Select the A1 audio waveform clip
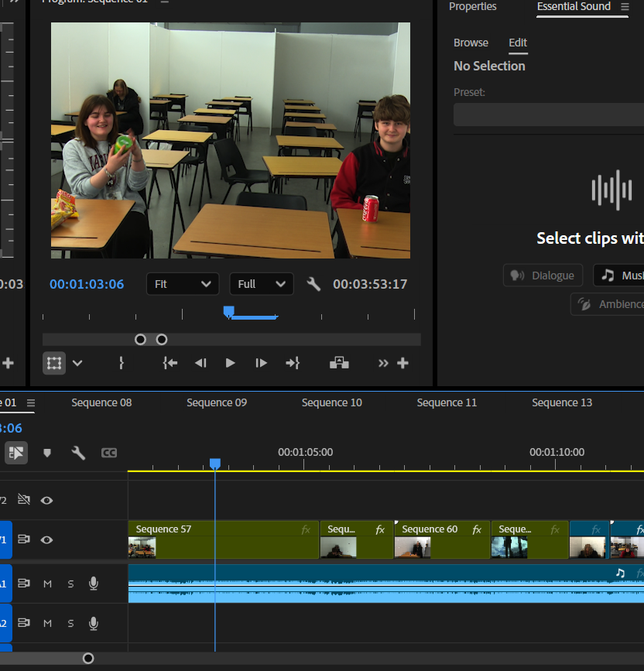 [386, 584]
